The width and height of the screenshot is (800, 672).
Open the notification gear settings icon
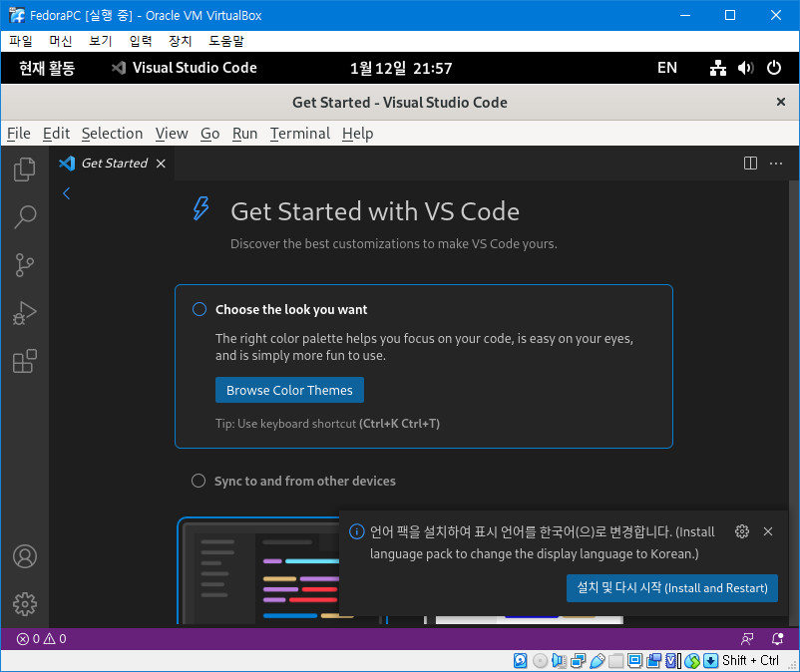742,531
